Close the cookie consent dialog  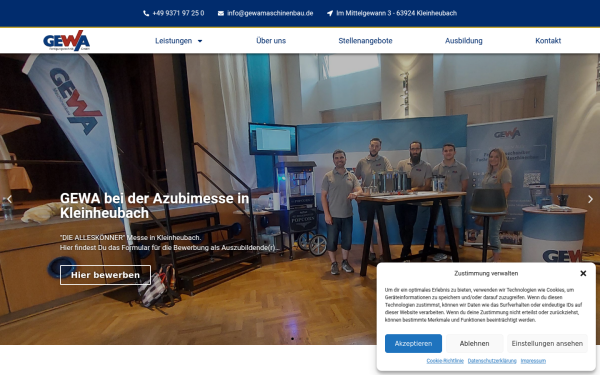(x=583, y=273)
